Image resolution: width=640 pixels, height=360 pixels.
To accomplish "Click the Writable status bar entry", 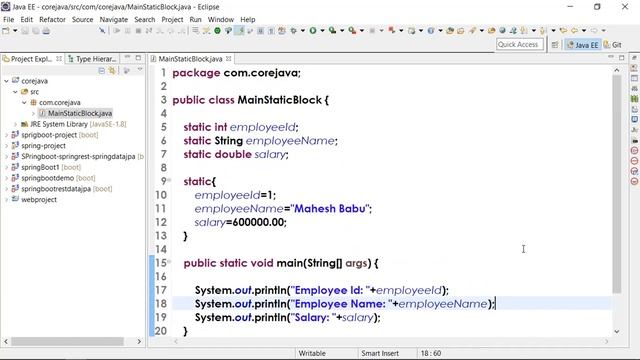I will [x=312, y=353].
